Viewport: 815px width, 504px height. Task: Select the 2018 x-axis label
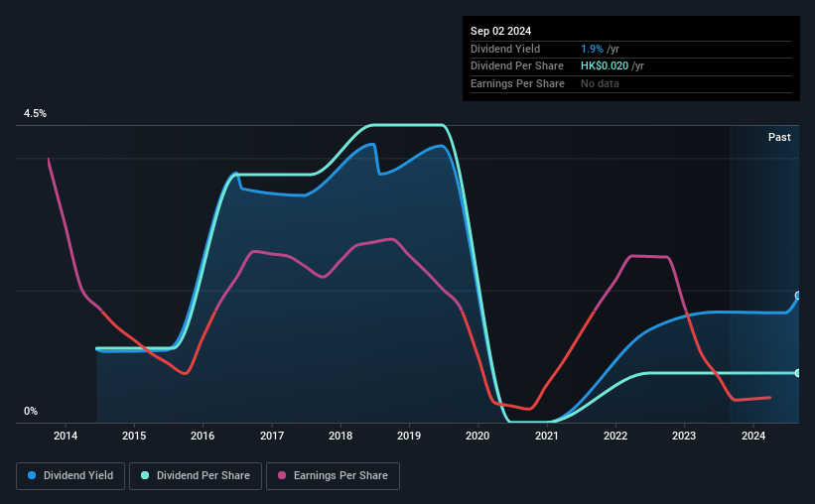[340, 436]
